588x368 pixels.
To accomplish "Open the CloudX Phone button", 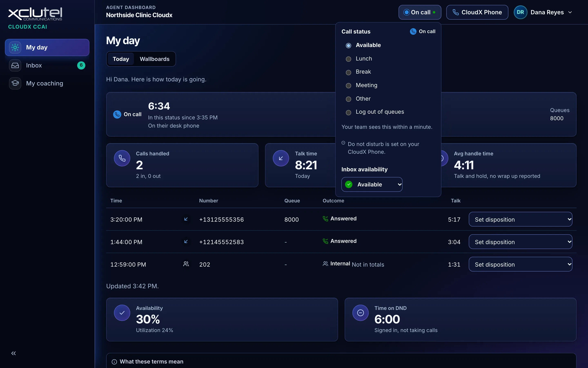I will 477,12.
